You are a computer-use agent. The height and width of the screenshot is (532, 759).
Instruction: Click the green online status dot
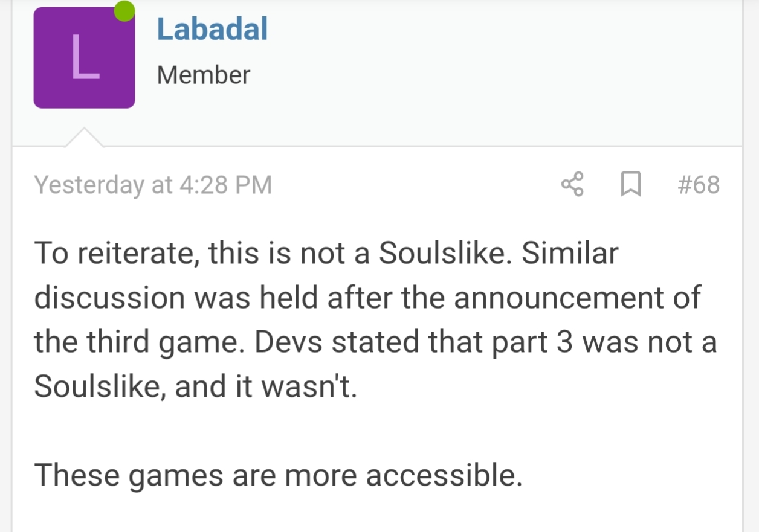[x=124, y=11]
